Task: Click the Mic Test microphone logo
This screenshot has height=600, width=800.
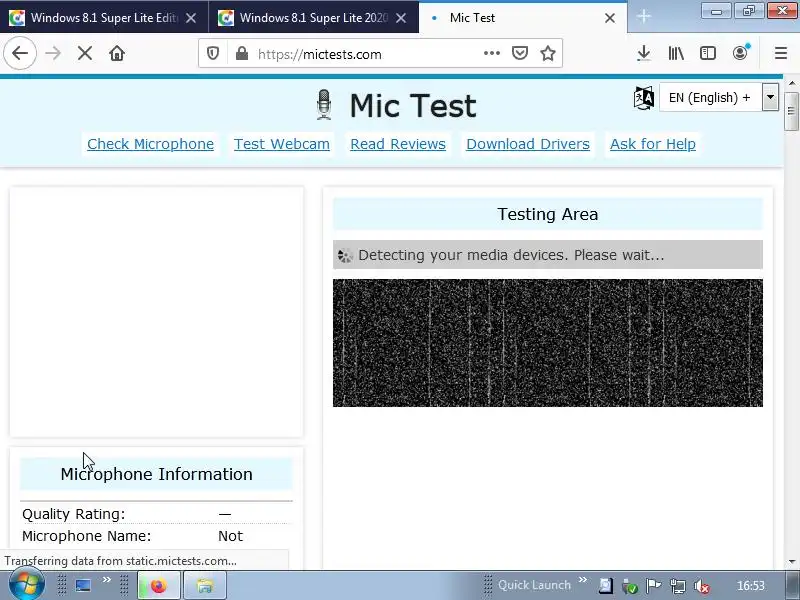Action: pos(323,105)
